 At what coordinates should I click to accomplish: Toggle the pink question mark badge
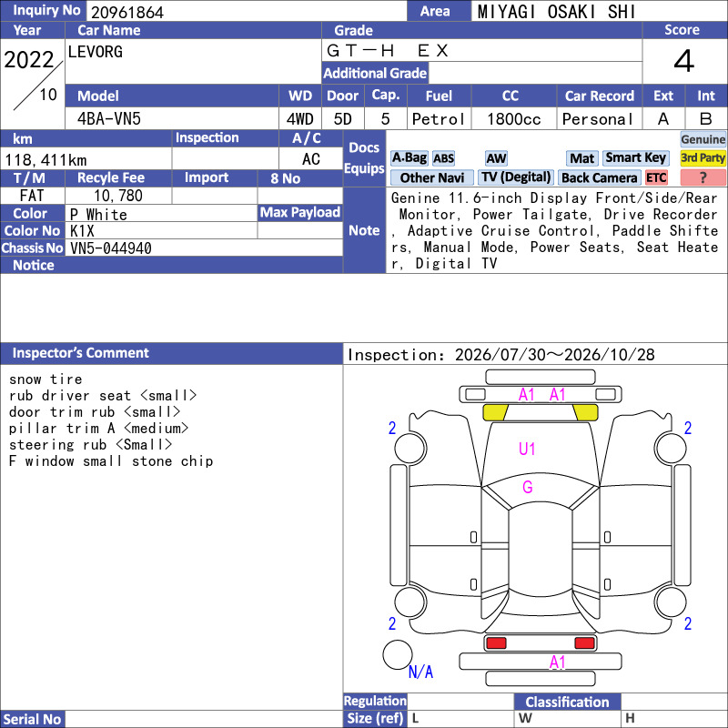pos(703,177)
